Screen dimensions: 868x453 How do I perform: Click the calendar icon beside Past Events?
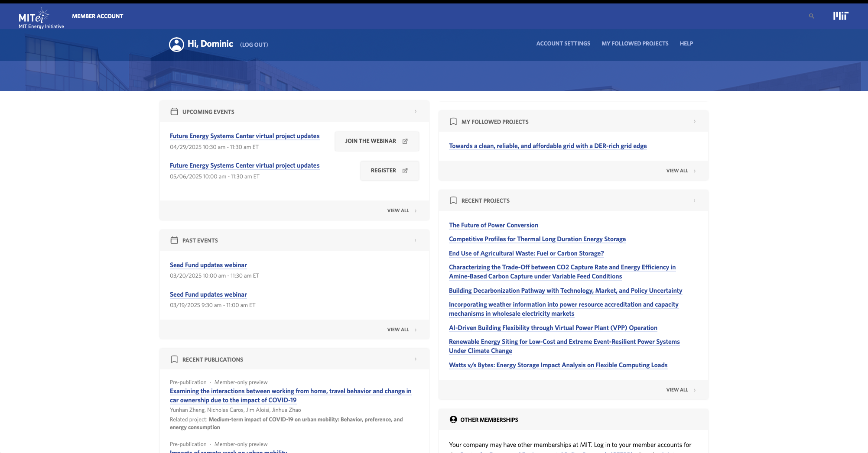point(174,240)
